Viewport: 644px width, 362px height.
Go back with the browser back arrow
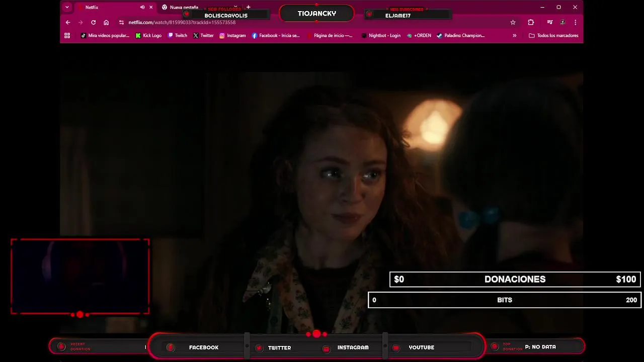pos(68,22)
